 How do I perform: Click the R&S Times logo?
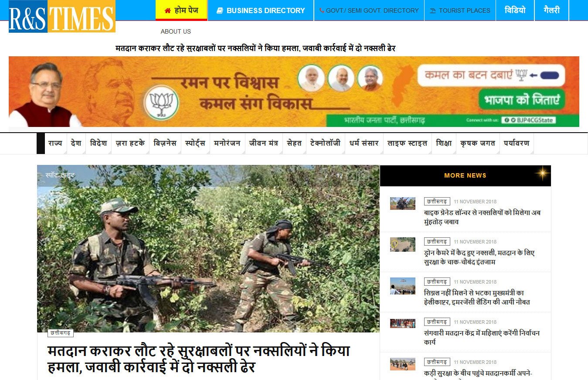[x=62, y=16]
